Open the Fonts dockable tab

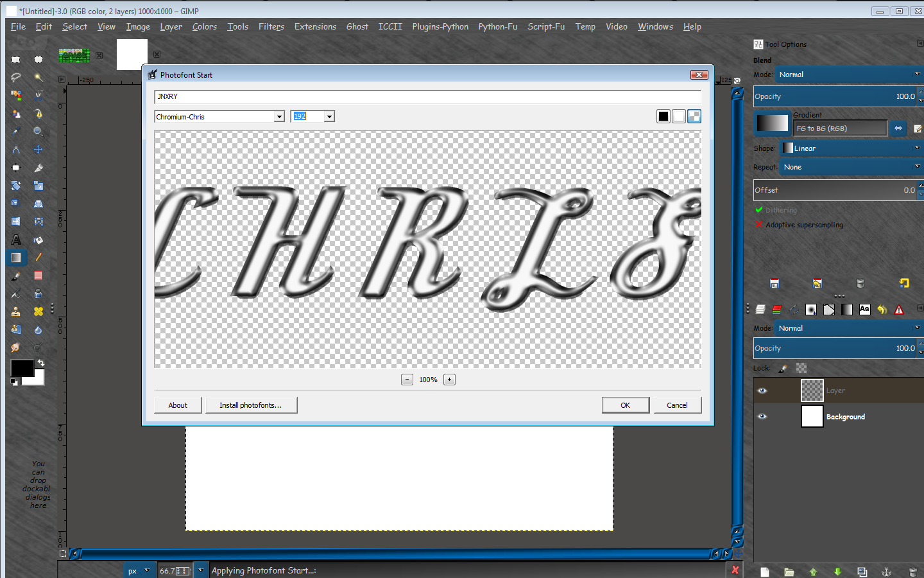pyautogui.click(x=864, y=310)
